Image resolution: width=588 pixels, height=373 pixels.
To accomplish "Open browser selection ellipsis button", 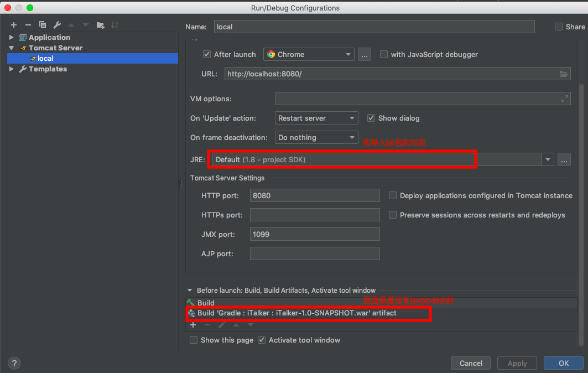I will (365, 54).
